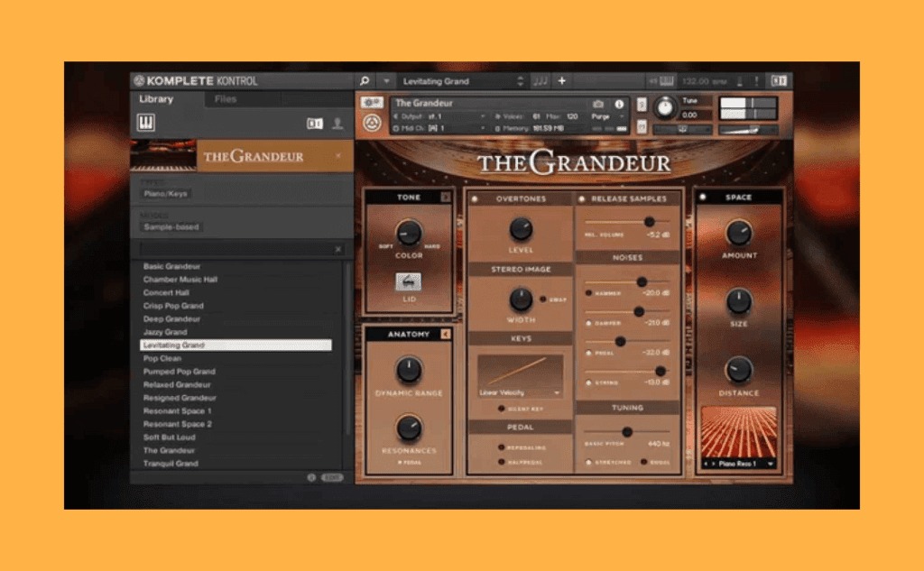Image resolution: width=924 pixels, height=571 pixels.
Task: Open the Library tab
Action: (156, 99)
